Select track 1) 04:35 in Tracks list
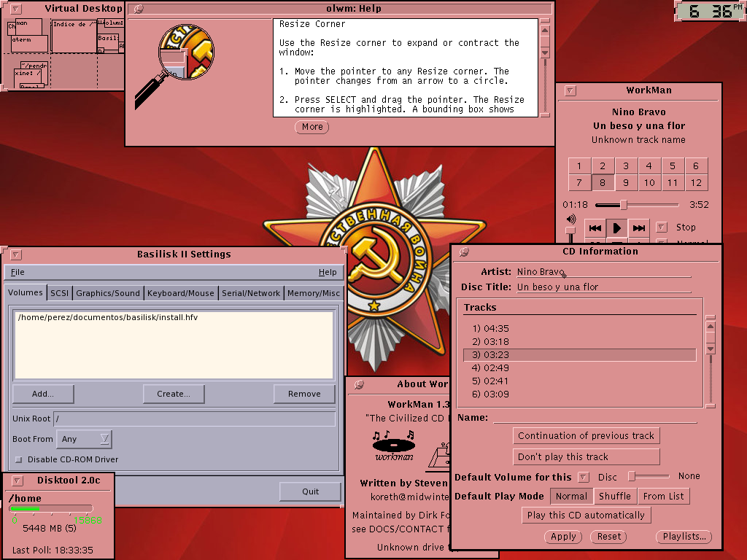Viewport: 747px width, 560px height. pos(580,329)
